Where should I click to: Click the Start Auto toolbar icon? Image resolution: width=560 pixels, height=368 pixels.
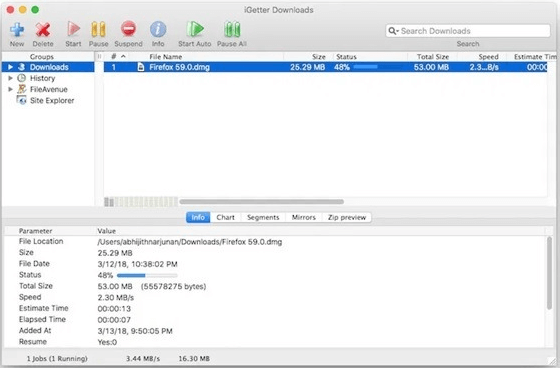tap(195, 29)
